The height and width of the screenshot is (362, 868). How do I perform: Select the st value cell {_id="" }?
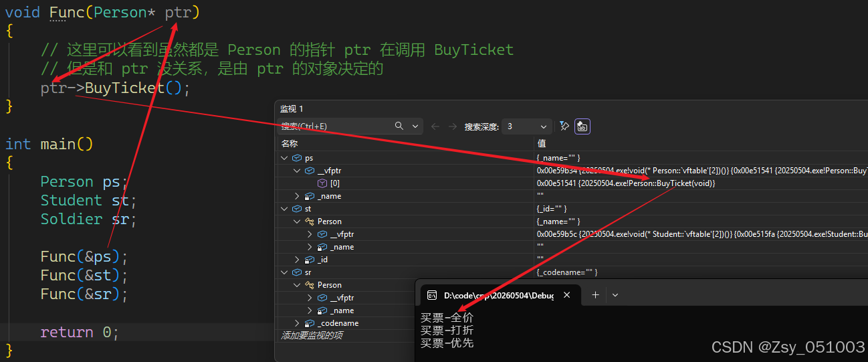[552, 209]
